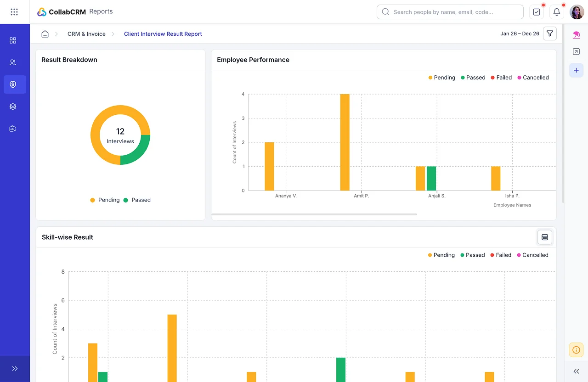This screenshot has width=588, height=382.
Task: Toggle Failed legend in Skill-wise Result
Action: (x=501, y=255)
